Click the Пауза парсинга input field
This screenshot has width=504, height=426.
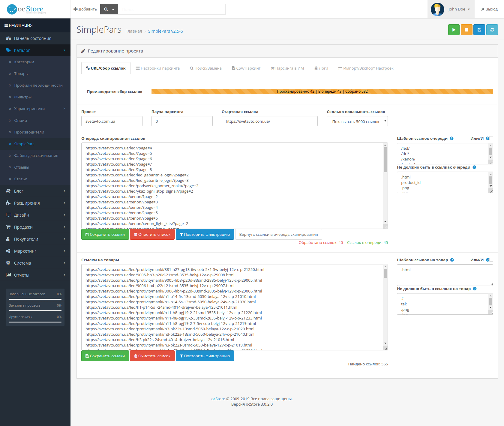pyautogui.click(x=182, y=121)
